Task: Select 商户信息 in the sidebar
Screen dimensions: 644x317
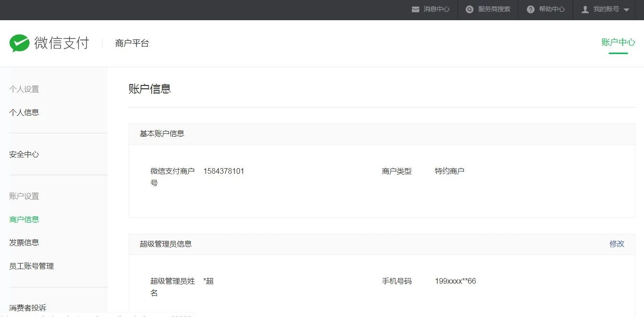Action: [x=24, y=219]
